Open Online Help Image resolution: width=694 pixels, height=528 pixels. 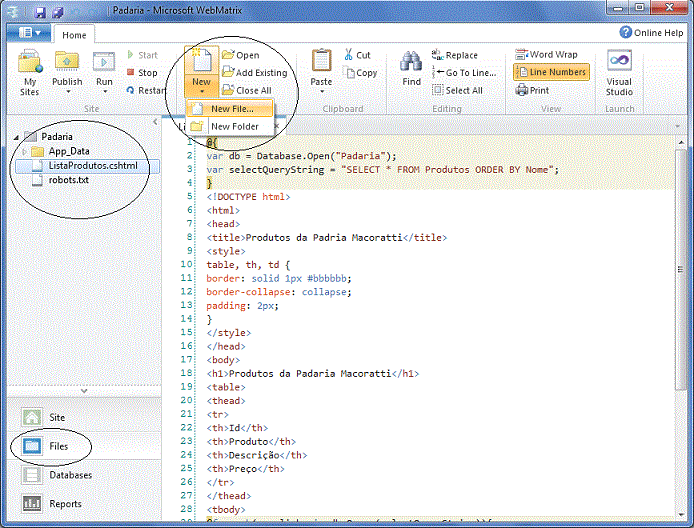point(651,32)
